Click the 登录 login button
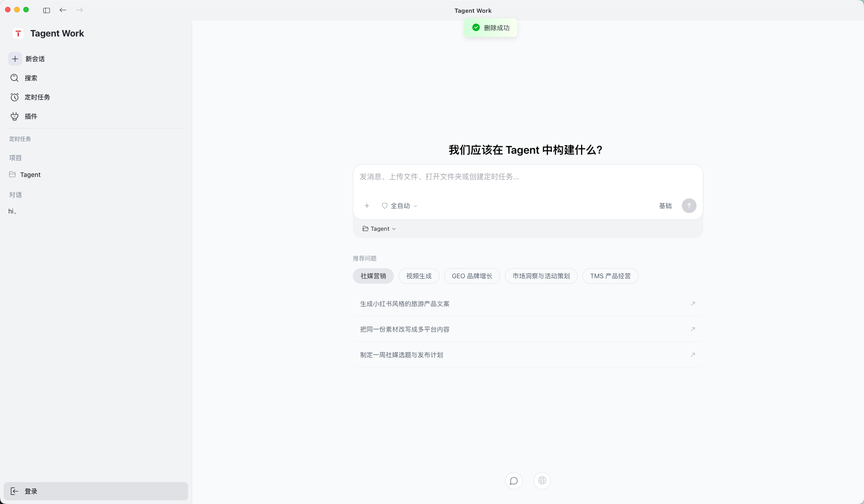 pos(96,491)
